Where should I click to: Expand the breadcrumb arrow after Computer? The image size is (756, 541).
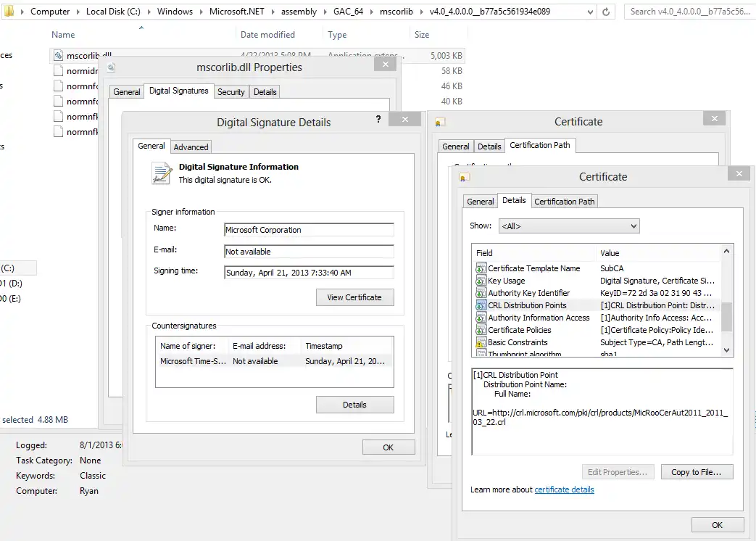point(78,12)
